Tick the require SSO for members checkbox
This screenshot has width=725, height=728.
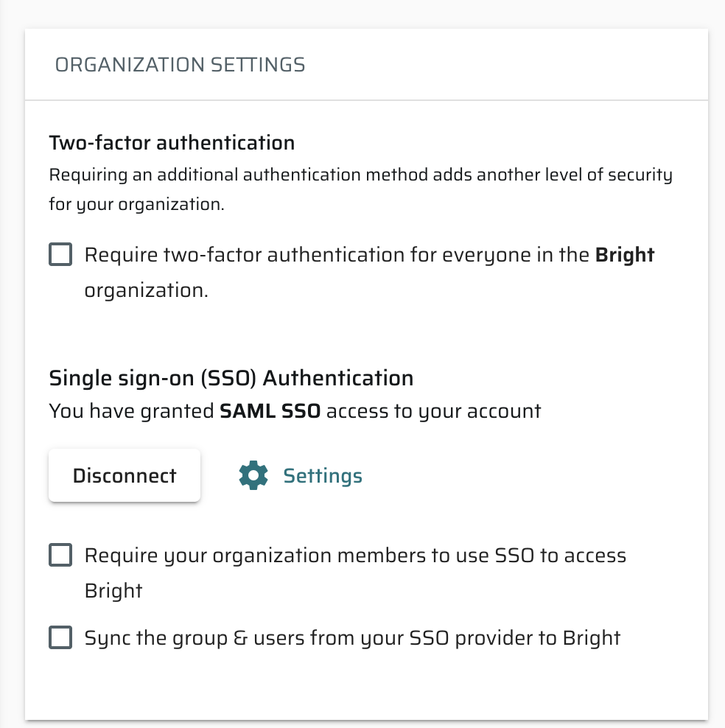[60, 555]
